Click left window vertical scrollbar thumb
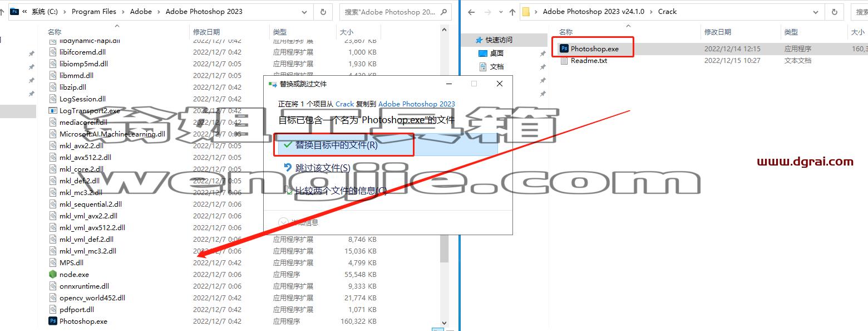This screenshot has height=331, width=868. point(444,248)
